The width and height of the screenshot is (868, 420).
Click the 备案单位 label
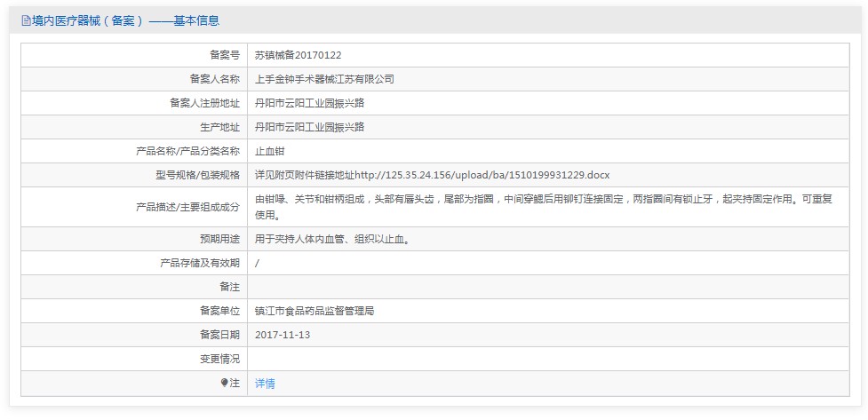pyautogui.click(x=219, y=311)
